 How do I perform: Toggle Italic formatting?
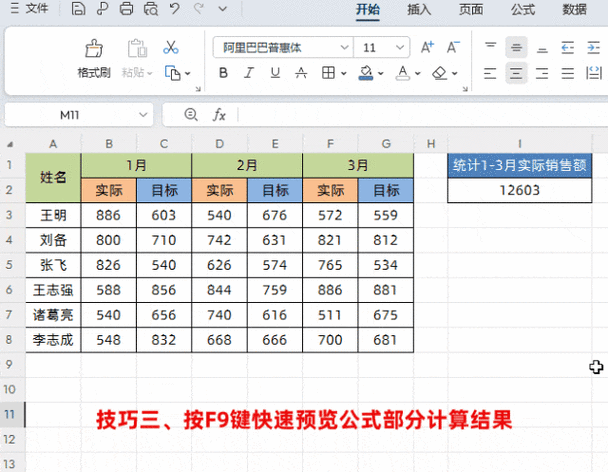coord(249,73)
